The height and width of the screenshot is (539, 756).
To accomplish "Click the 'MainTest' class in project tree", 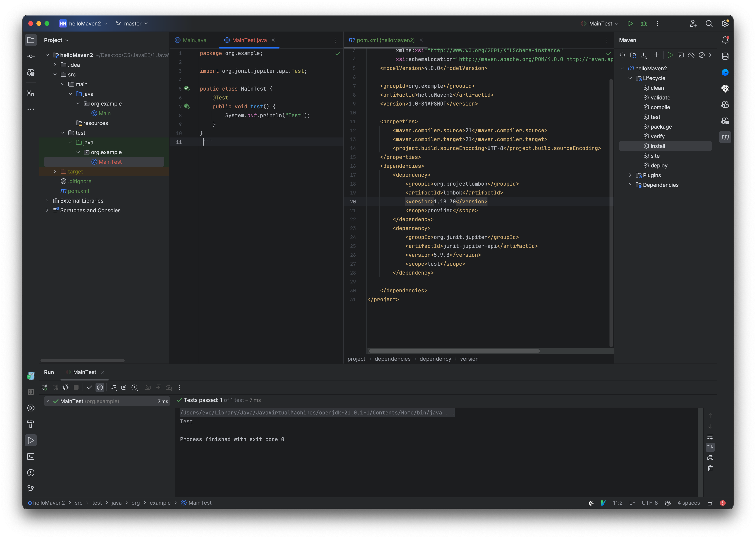I will click(110, 162).
